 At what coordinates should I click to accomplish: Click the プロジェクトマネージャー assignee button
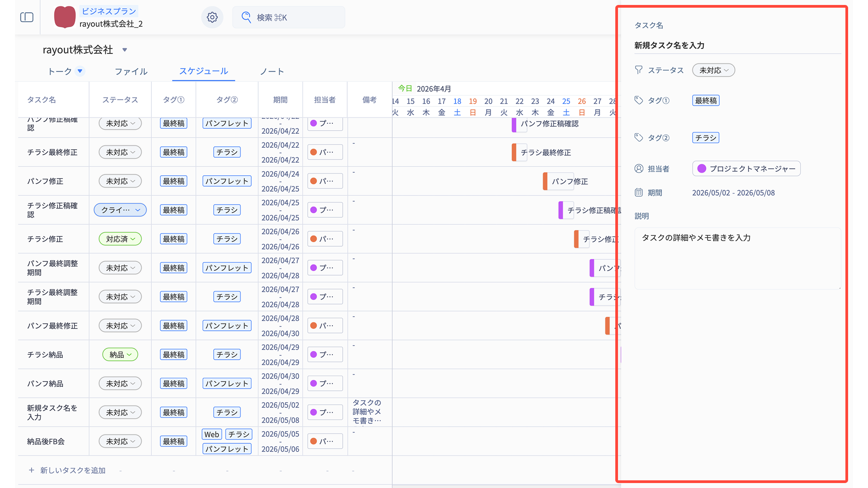click(746, 169)
